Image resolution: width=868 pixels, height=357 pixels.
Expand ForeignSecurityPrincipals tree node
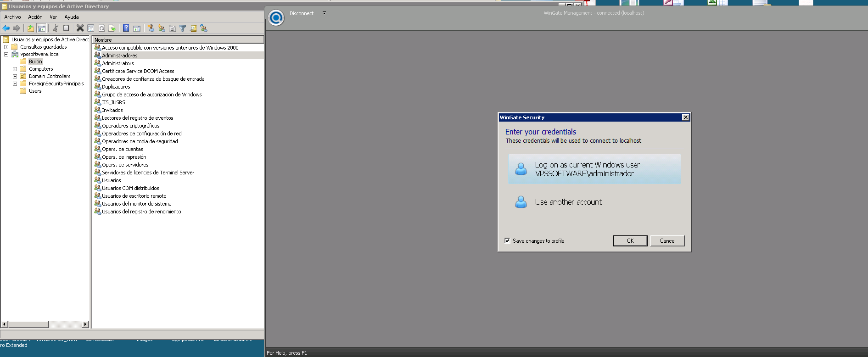(15, 84)
